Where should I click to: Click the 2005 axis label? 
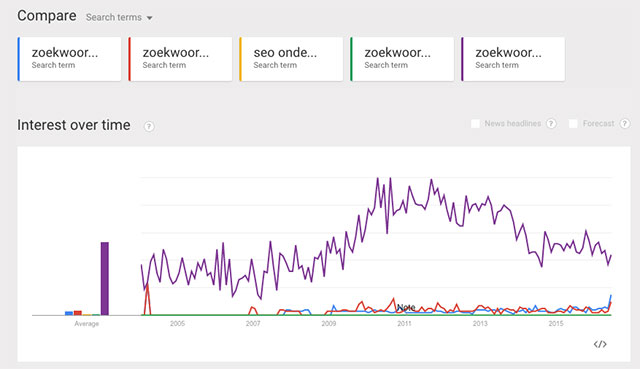[x=177, y=324]
